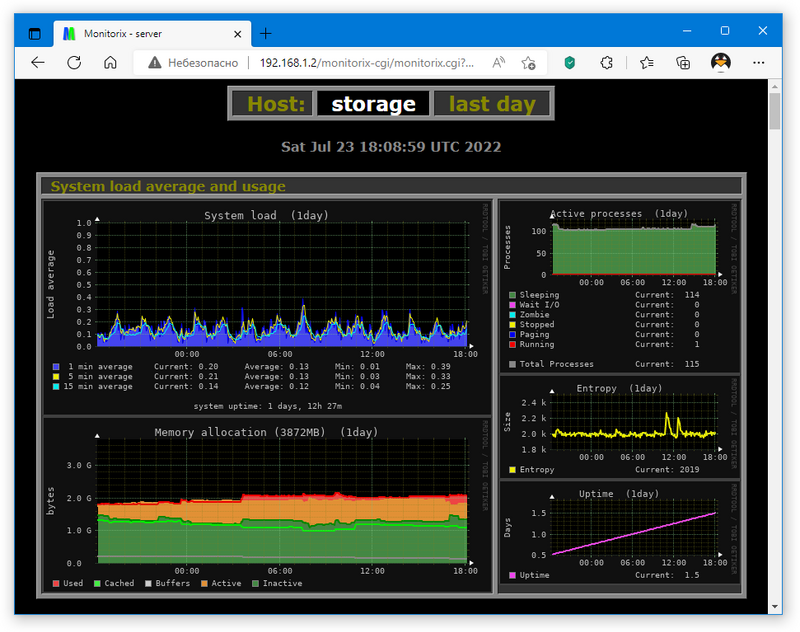The image size is (800, 632).
Task: Click the date Sat Jul 23 18:08:59 UTC 2022
Action: click(391, 147)
